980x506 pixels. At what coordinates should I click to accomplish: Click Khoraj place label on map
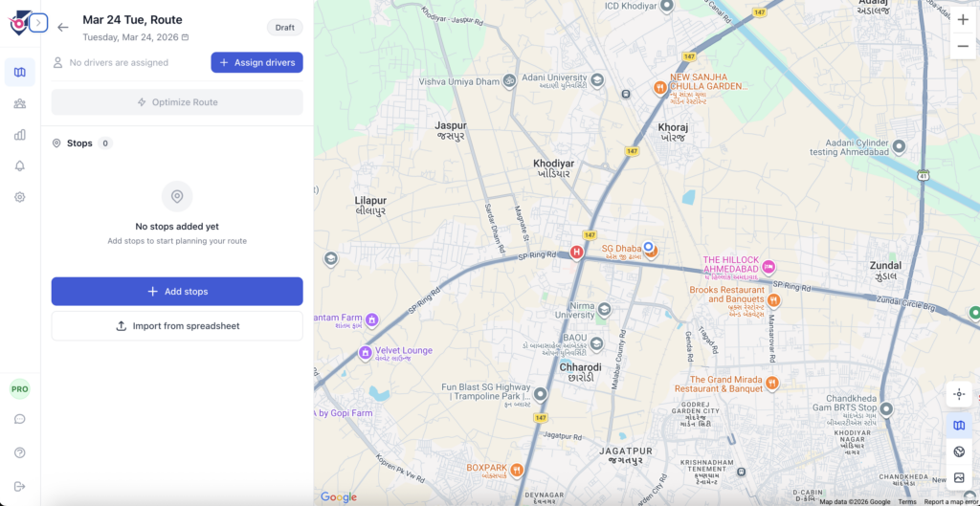tap(673, 131)
